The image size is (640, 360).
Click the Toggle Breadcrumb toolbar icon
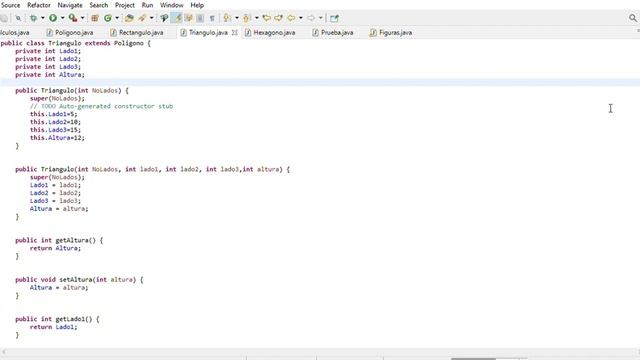pos(164,18)
